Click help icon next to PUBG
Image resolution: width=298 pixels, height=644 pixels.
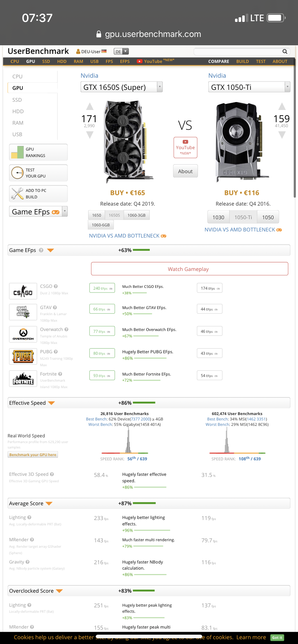click(56, 352)
